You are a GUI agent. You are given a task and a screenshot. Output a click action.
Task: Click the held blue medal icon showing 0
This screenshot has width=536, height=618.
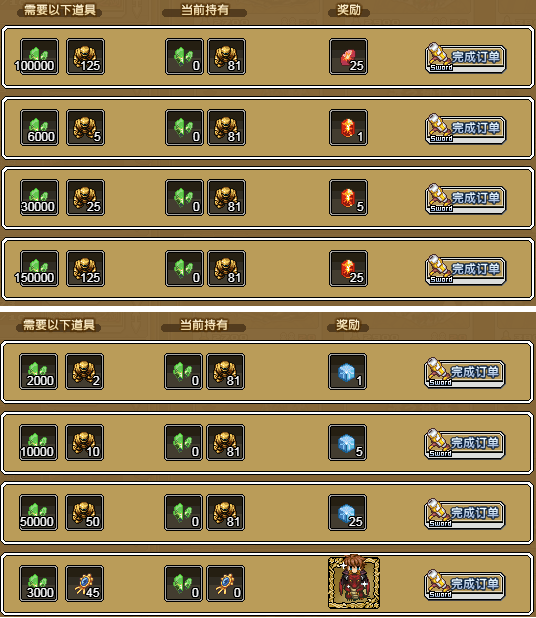click(226, 584)
